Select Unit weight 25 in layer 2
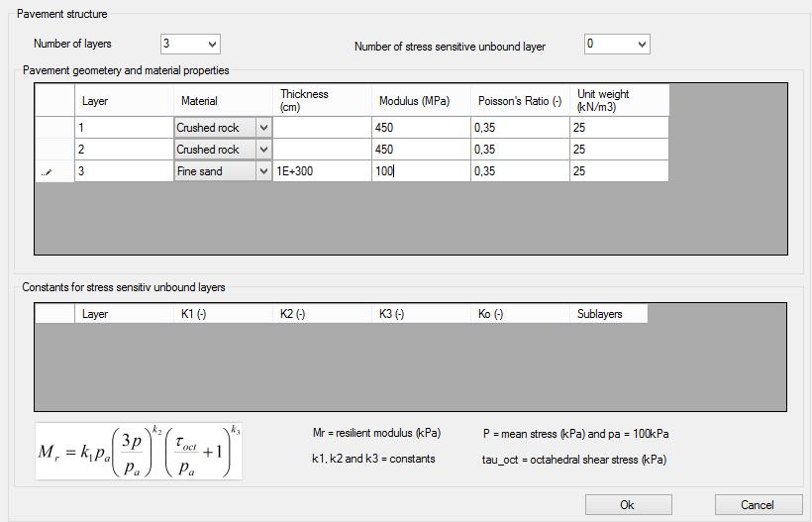Image resolution: width=812 pixels, height=522 pixels. [x=619, y=150]
